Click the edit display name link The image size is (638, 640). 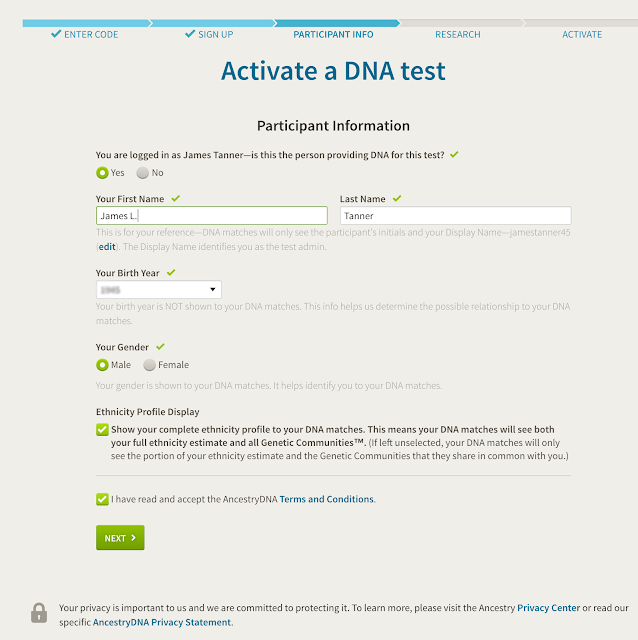click(107, 247)
